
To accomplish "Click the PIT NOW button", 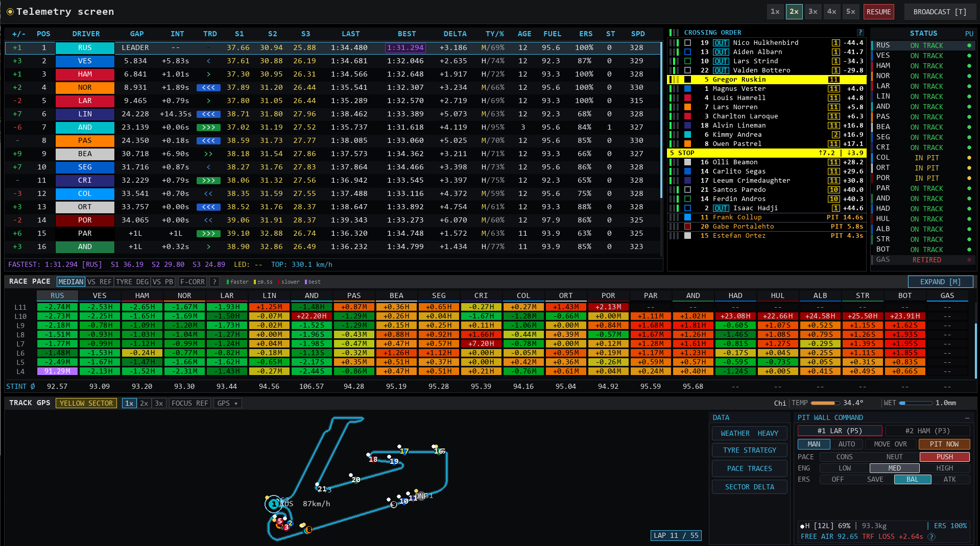I will pyautogui.click(x=944, y=444).
